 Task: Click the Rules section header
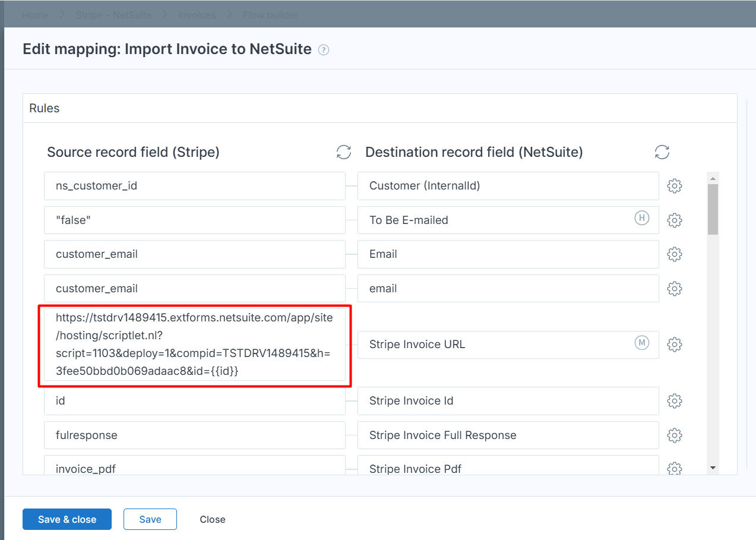pos(380,109)
